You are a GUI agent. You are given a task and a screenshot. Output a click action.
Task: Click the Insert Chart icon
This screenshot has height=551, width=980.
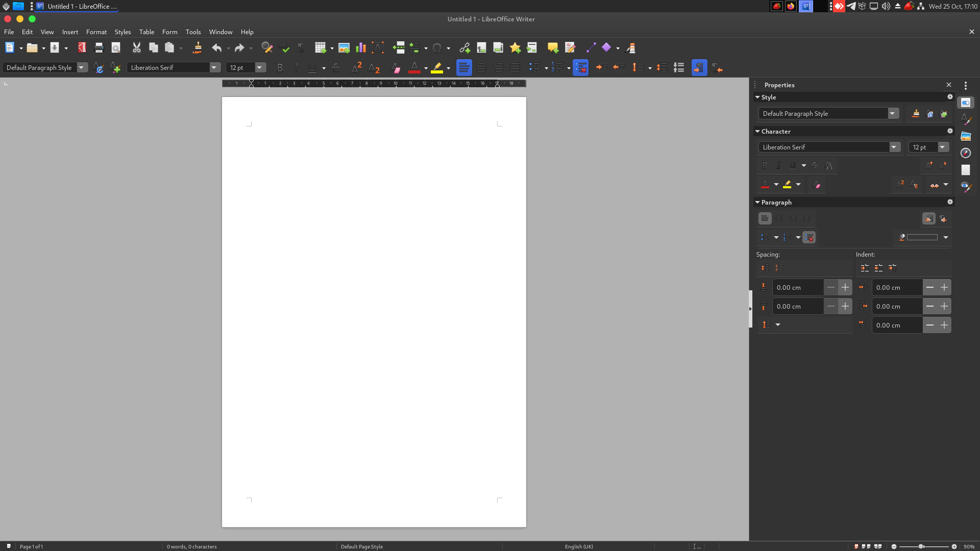(361, 48)
